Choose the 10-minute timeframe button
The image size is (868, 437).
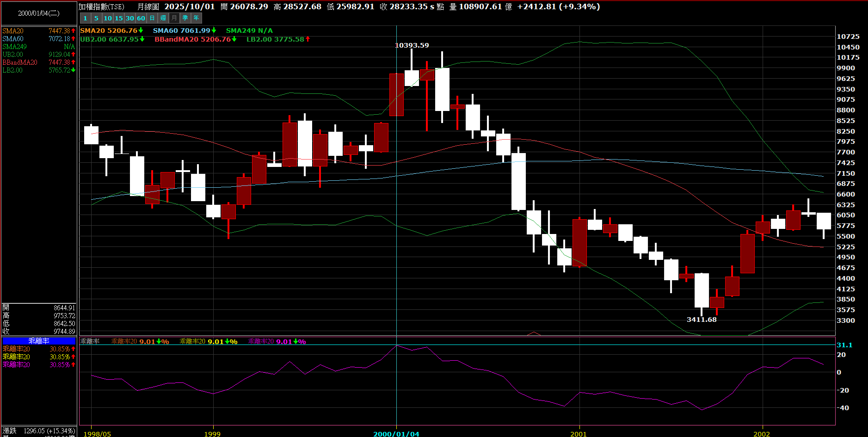pos(108,18)
